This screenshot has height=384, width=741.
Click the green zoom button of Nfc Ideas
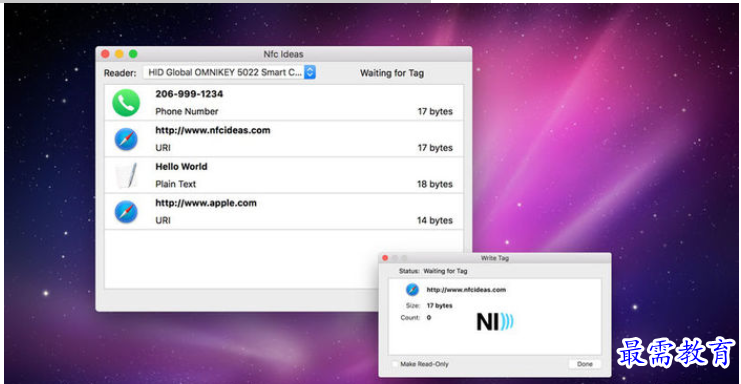click(133, 54)
